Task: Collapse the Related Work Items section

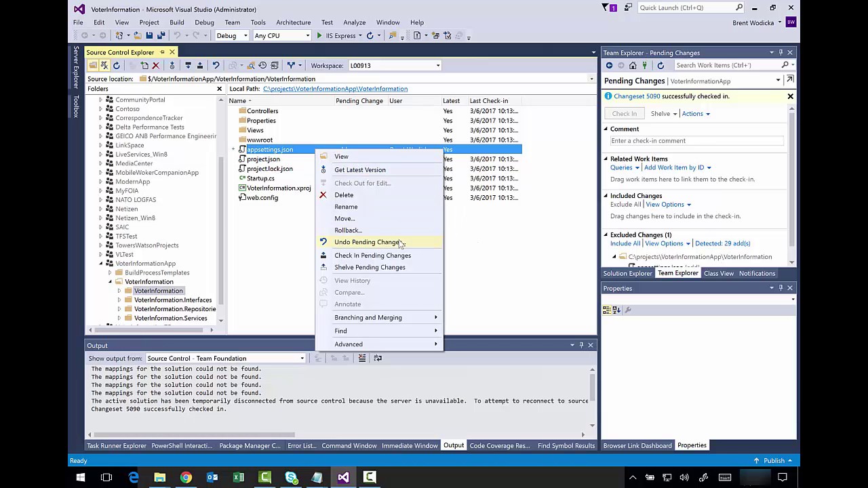Action: click(x=606, y=159)
